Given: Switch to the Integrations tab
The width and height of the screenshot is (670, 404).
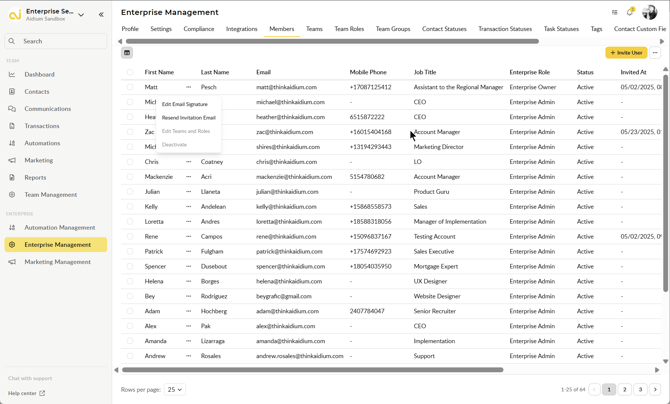Looking at the screenshot, I should pos(241,29).
